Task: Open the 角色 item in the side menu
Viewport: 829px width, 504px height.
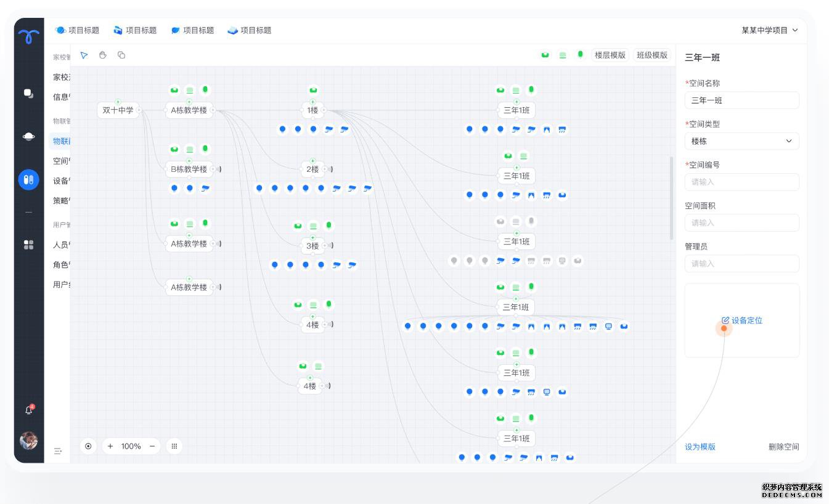Action: [61, 264]
